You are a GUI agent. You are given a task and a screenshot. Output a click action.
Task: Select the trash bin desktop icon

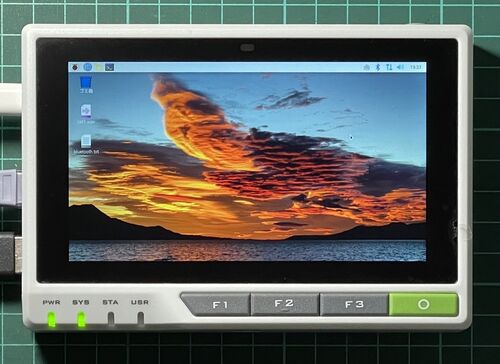(x=86, y=85)
